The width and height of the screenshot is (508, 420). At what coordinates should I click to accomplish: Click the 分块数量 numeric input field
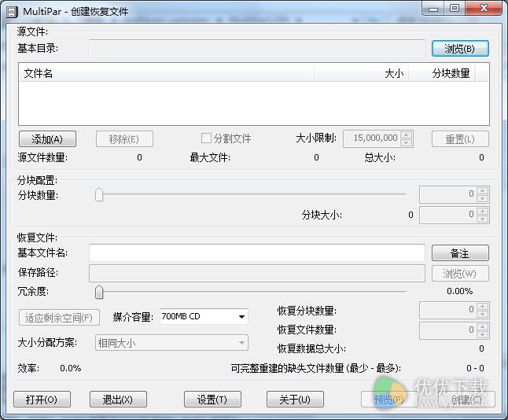click(447, 194)
